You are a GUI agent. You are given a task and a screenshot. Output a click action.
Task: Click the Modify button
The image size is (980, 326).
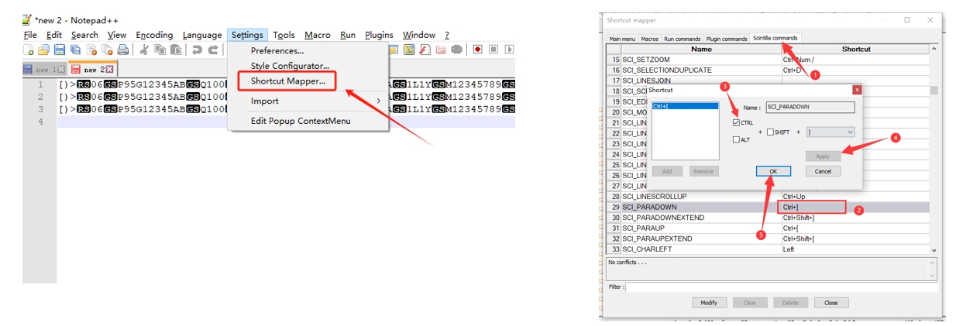tap(709, 303)
